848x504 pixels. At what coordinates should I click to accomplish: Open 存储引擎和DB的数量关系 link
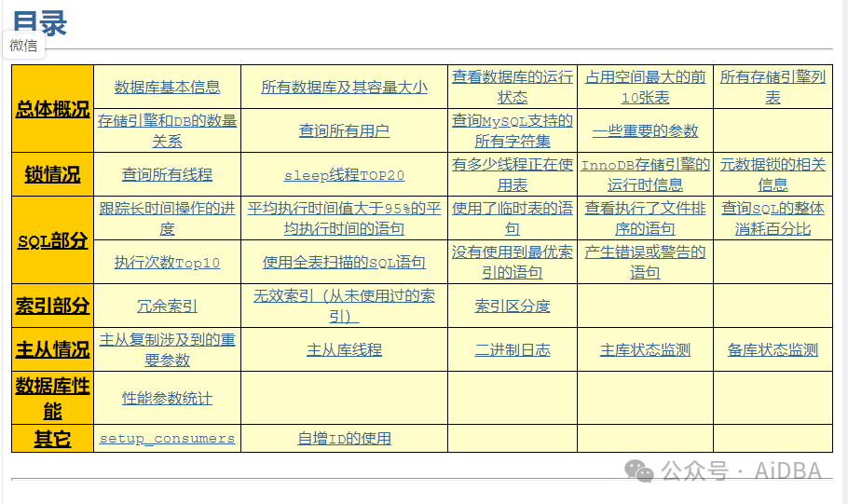167,130
